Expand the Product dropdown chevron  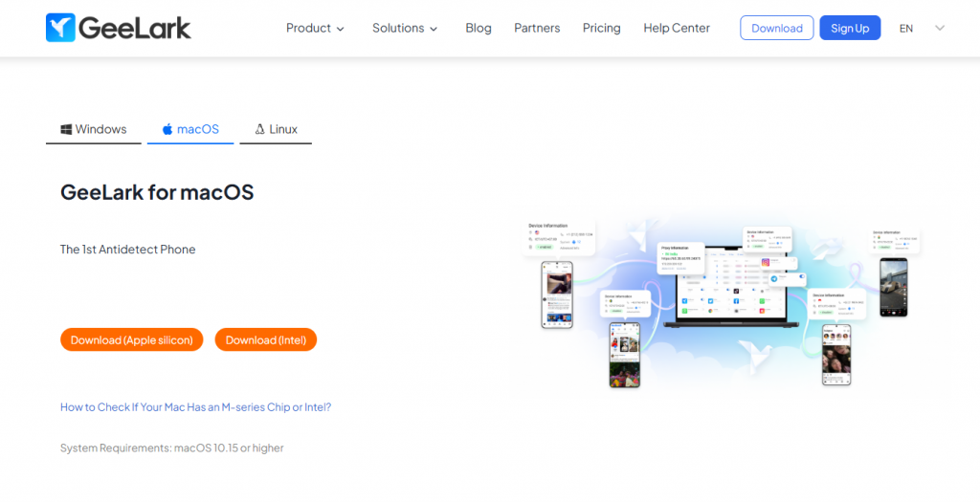pyautogui.click(x=340, y=29)
